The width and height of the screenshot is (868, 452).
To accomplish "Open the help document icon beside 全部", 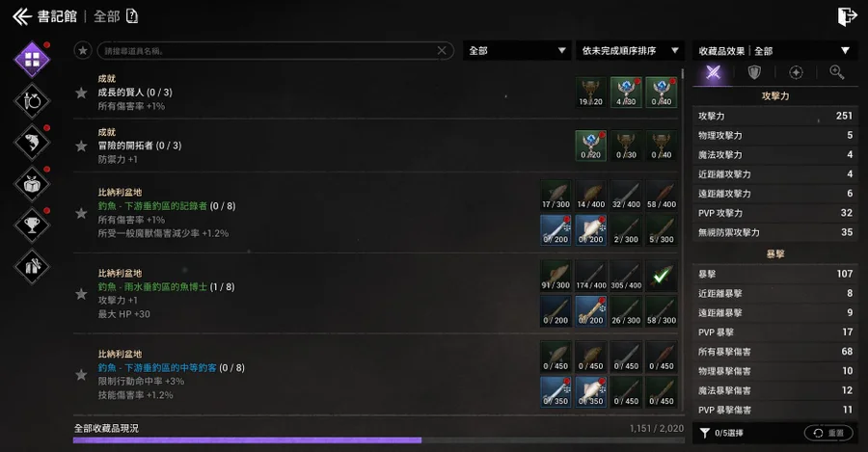I will tap(132, 16).
